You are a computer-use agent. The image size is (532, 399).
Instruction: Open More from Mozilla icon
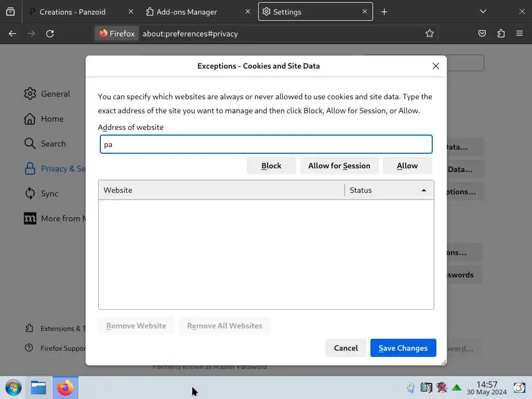[30, 219]
